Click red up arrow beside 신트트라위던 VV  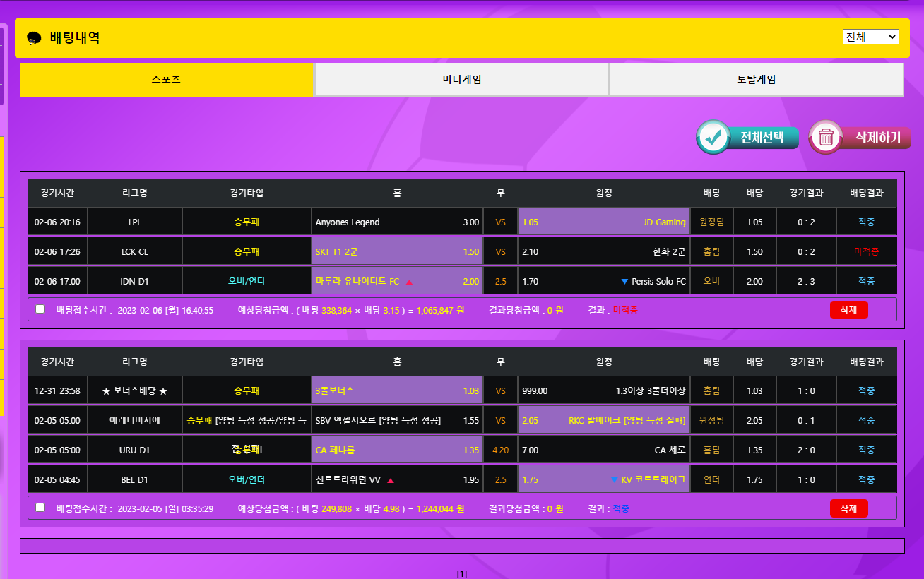(x=391, y=480)
